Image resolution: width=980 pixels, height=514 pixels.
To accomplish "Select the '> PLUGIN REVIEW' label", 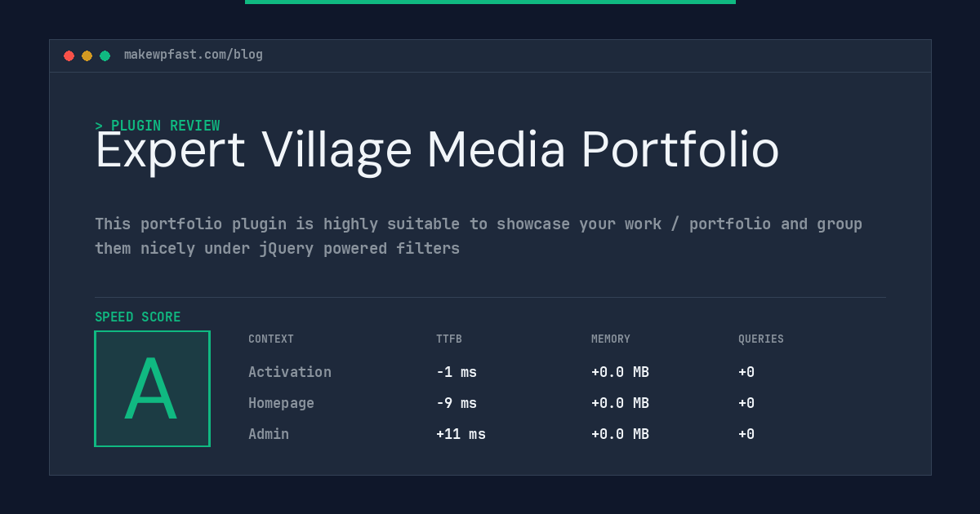I will click(158, 126).
